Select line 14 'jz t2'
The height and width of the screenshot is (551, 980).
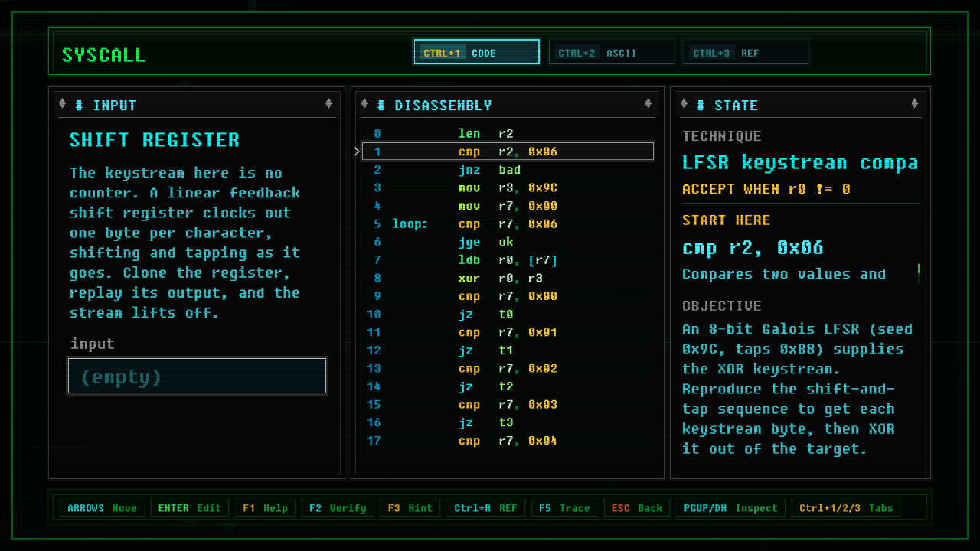(x=508, y=386)
